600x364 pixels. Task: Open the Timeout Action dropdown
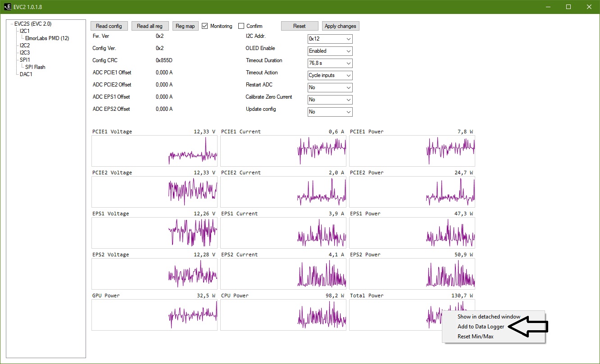click(330, 76)
